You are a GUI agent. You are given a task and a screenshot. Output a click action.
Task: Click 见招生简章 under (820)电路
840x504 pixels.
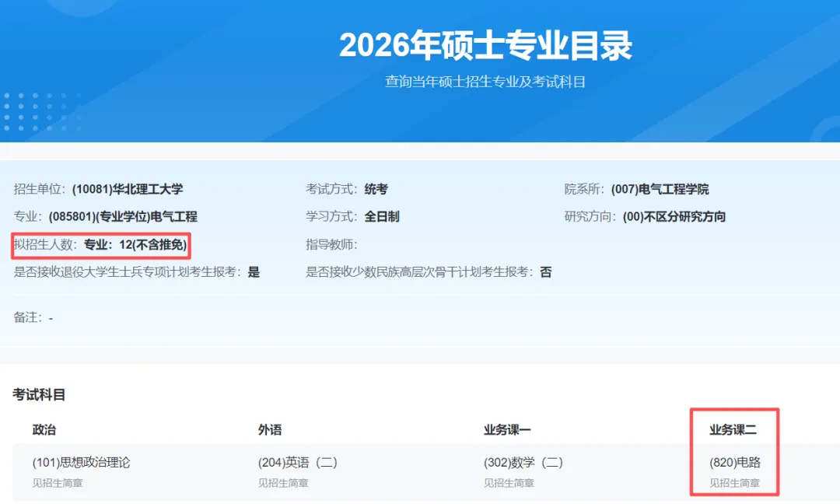tap(734, 482)
